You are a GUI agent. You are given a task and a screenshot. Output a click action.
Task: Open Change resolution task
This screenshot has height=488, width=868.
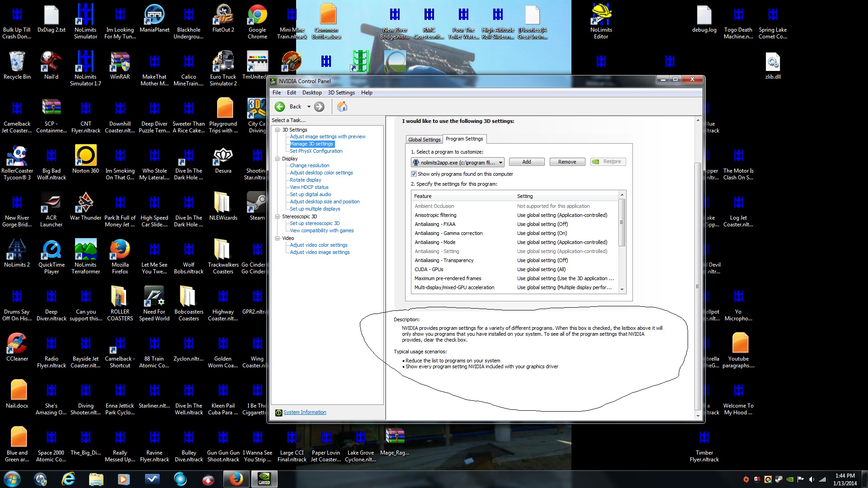coord(309,165)
